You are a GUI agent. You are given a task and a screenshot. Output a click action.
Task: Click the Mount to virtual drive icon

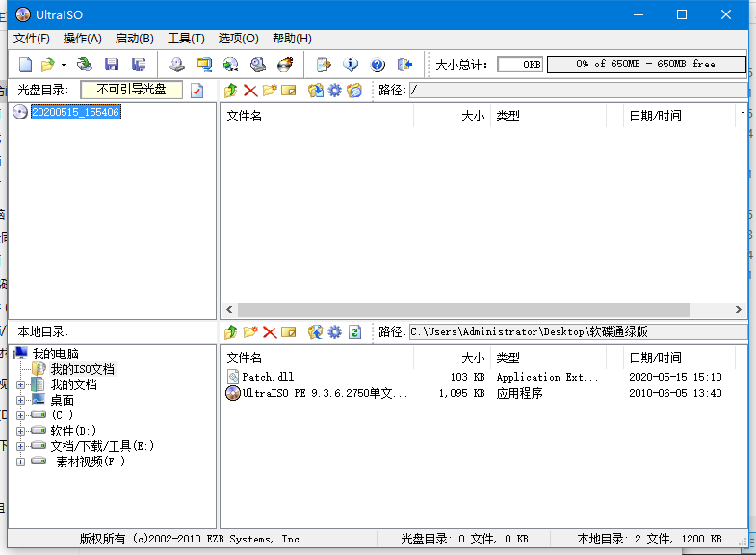tap(257, 65)
